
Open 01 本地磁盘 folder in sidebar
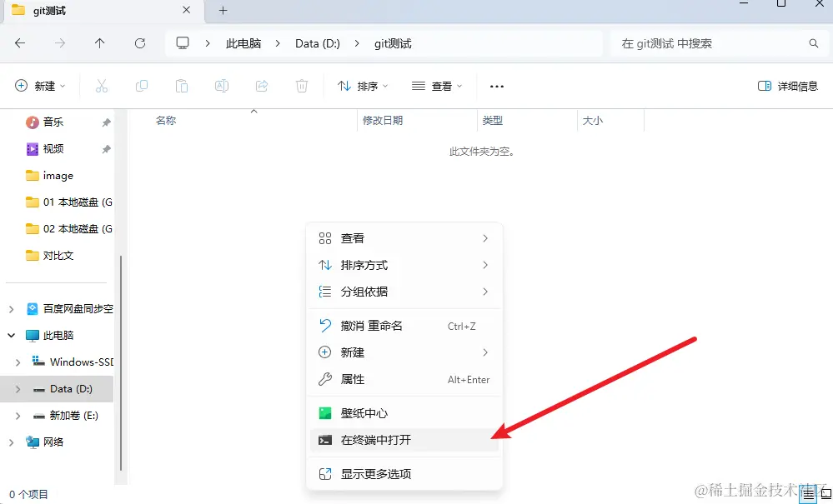coord(68,202)
